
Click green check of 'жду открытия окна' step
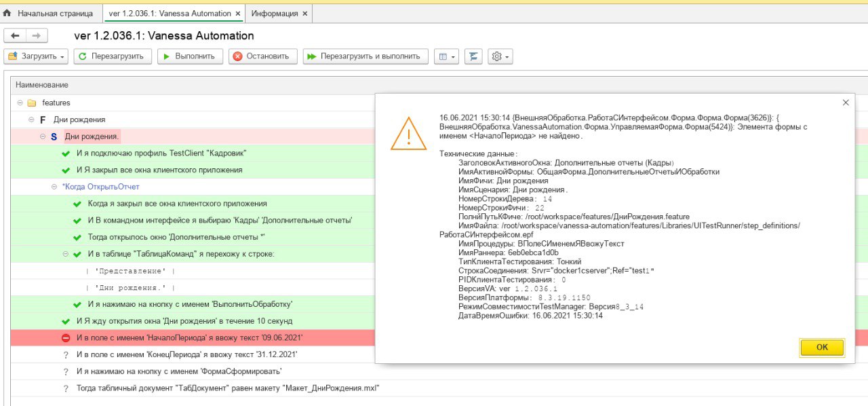pyautogui.click(x=66, y=320)
